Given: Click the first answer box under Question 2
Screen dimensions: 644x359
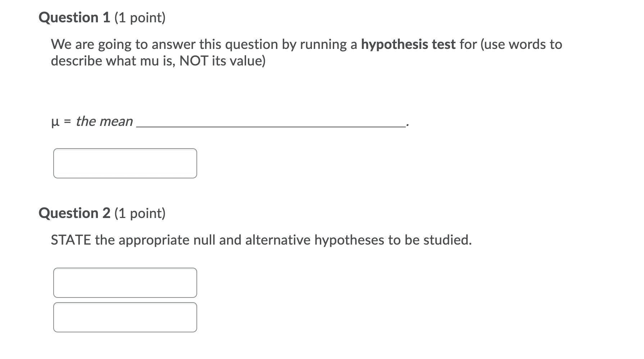Looking at the screenshot, I should click(125, 283).
